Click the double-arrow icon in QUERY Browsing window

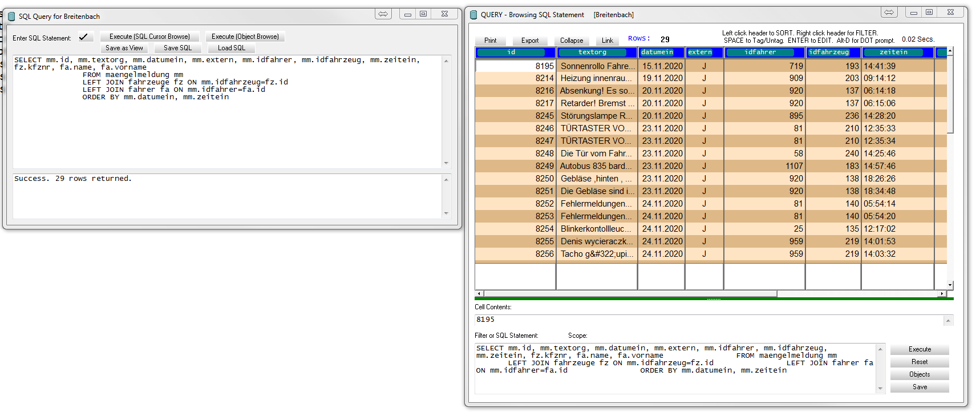[889, 12]
